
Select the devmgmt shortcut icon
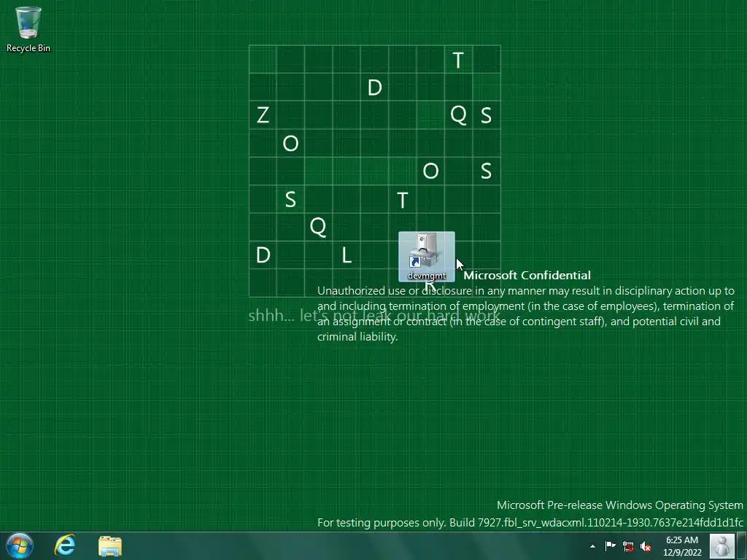pyautogui.click(x=426, y=257)
